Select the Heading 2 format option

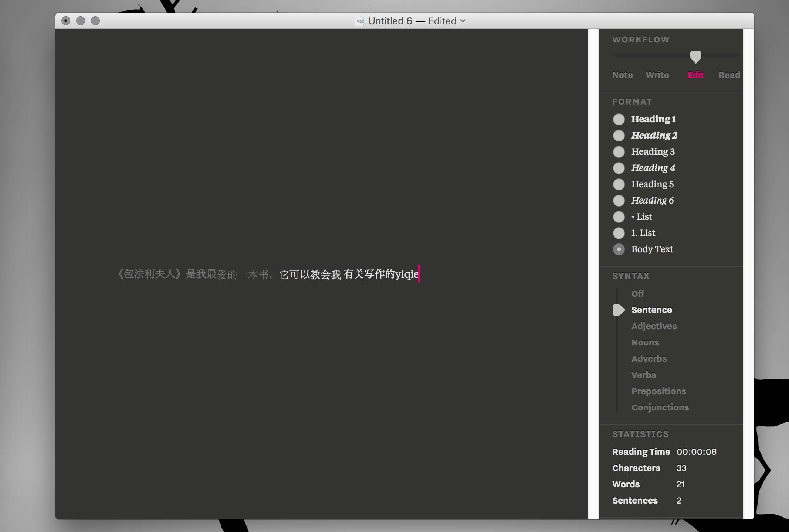[619, 136]
